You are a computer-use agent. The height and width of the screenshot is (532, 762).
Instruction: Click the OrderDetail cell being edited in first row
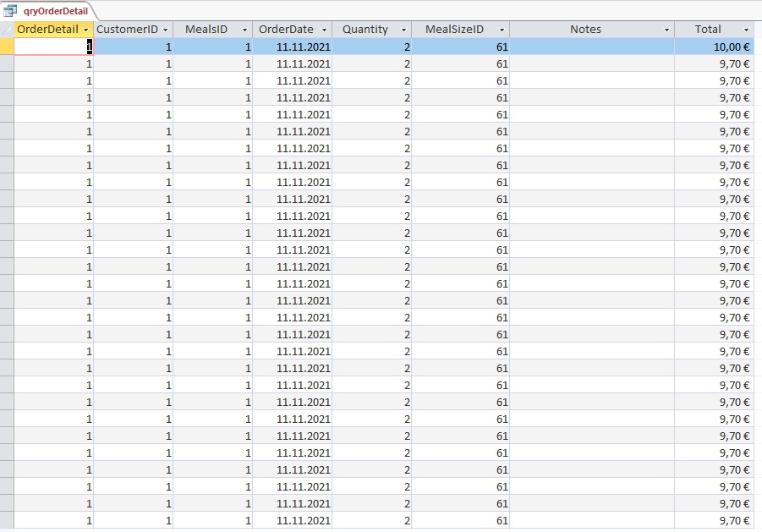pyautogui.click(x=53, y=47)
